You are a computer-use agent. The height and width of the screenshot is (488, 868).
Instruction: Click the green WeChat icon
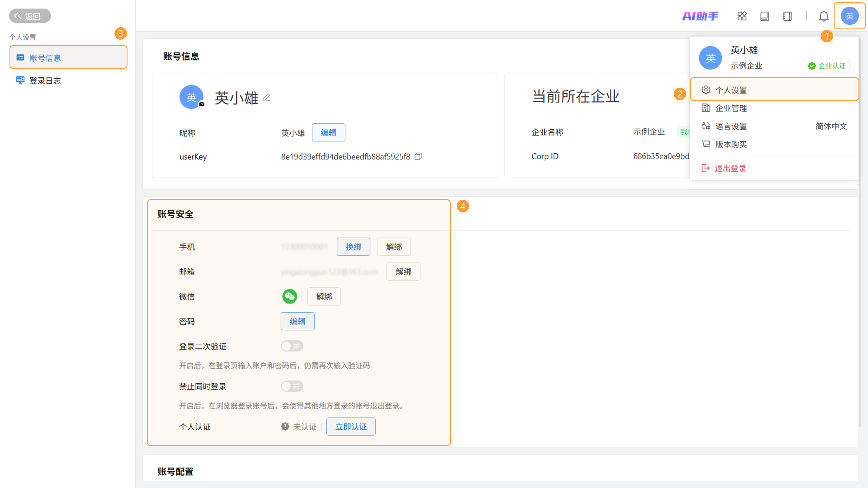click(289, 296)
